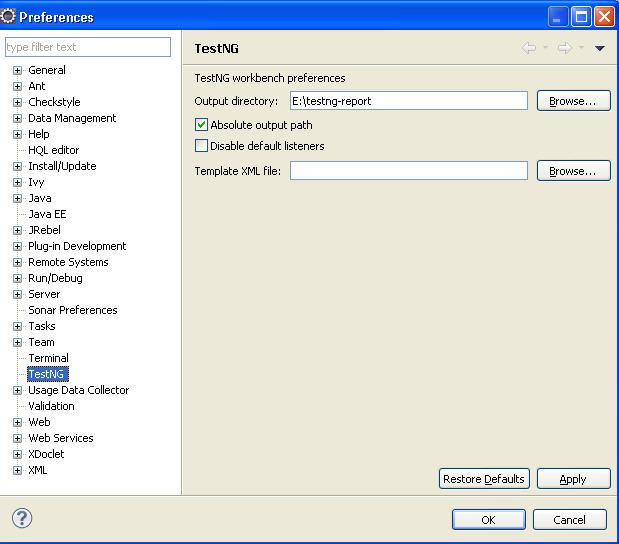Expand the Data Management node
Screen dimensions: 619x544
[x=17, y=118]
